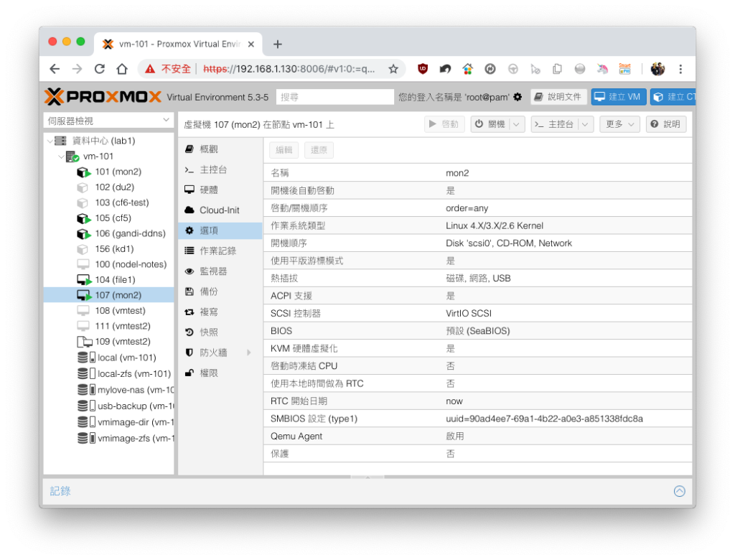This screenshot has width=735, height=560.
Task: Click the 搜尋 search field
Action: (x=334, y=97)
